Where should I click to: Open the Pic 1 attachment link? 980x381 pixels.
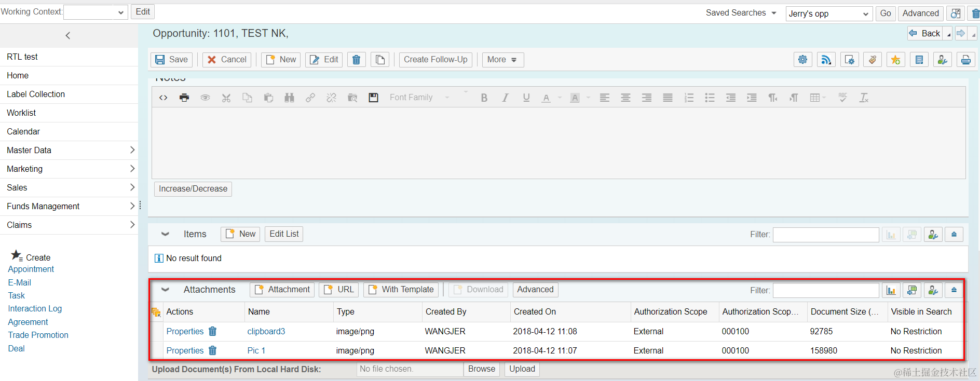pyautogui.click(x=256, y=350)
